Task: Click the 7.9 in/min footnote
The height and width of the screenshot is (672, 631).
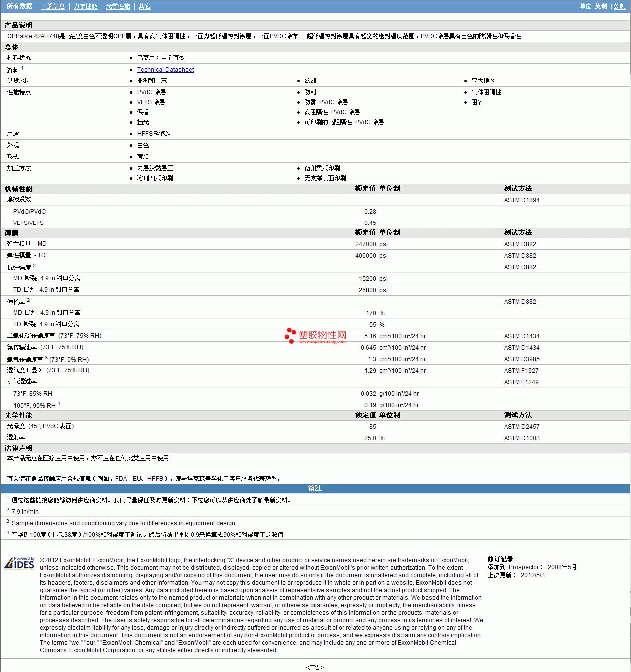Action: (25, 512)
